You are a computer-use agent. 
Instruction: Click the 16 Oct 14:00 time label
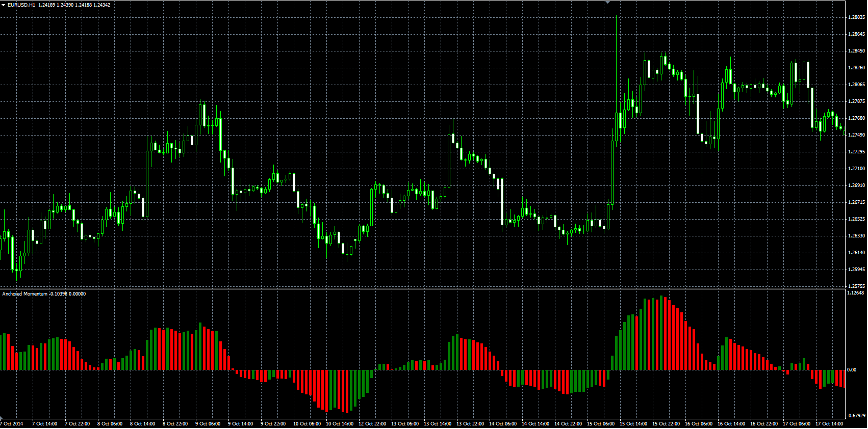(731, 424)
